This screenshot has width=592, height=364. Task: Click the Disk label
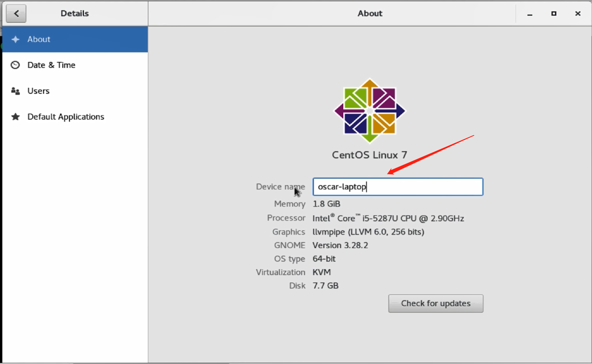point(297,286)
